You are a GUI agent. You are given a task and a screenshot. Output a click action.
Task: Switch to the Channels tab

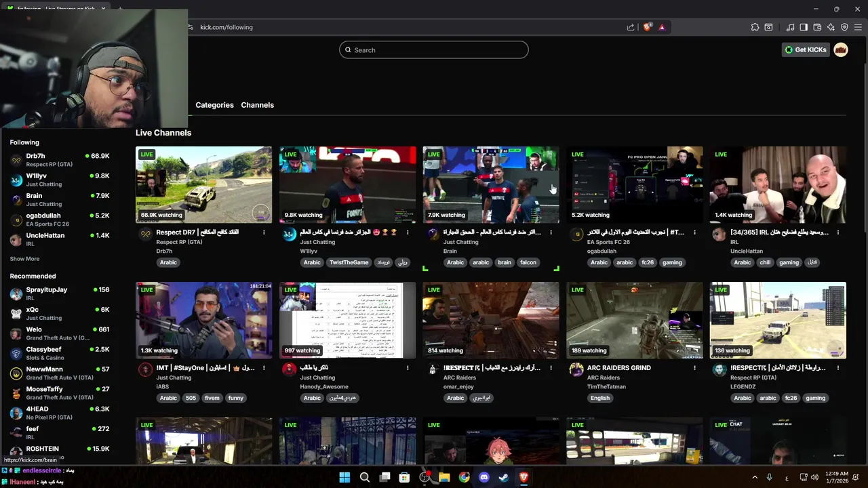tap(258, 105)
